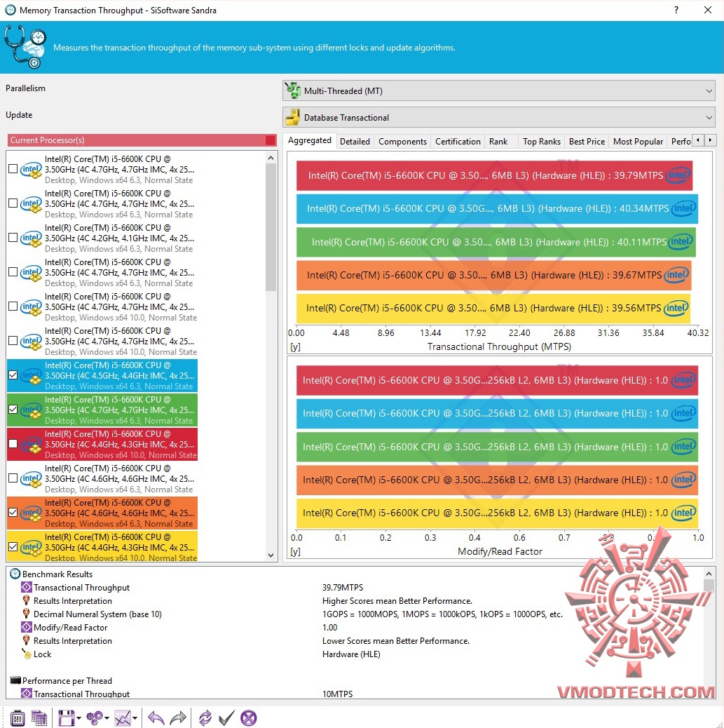
Task: Click the Multi-Threaded tree icon in Parallelism box
Action: pos(293,90)
